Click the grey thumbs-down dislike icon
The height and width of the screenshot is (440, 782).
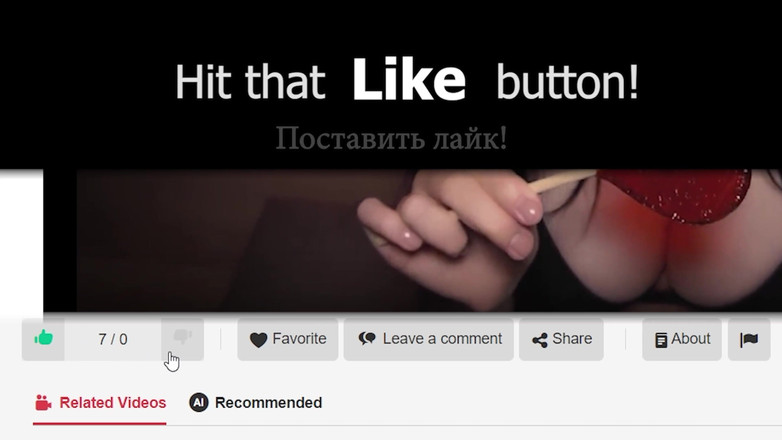click(183, 336)
